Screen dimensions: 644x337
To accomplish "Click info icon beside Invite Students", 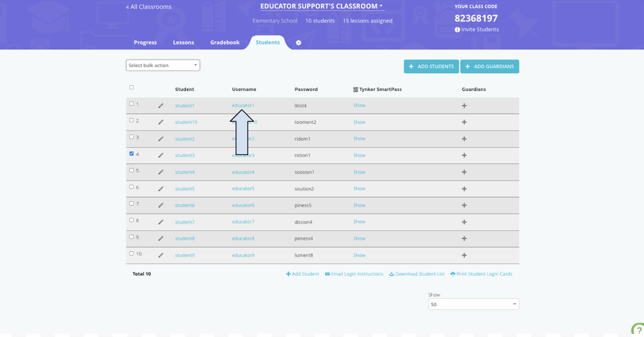I will (457, 30).
